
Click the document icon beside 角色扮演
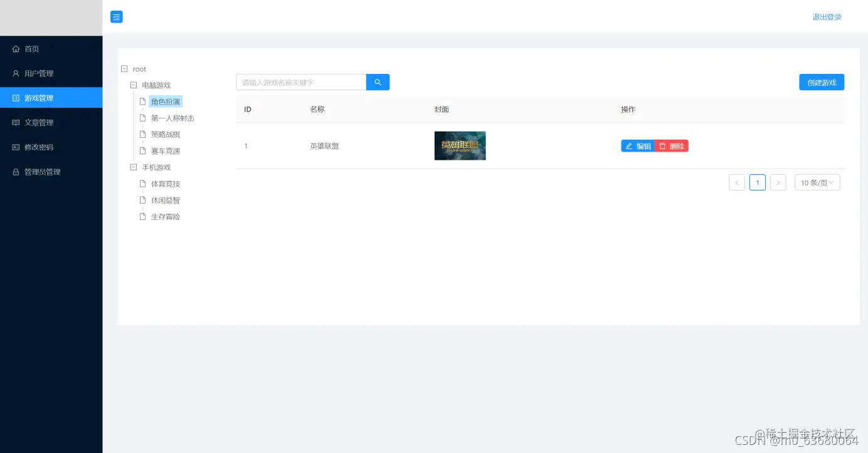pyautogui.click(x=142, y=101)
